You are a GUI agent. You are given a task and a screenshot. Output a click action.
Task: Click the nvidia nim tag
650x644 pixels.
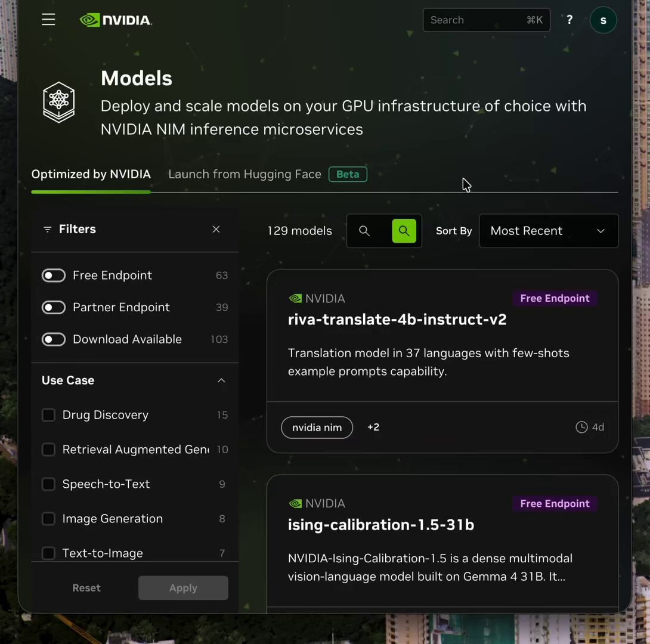click(317, 428)
